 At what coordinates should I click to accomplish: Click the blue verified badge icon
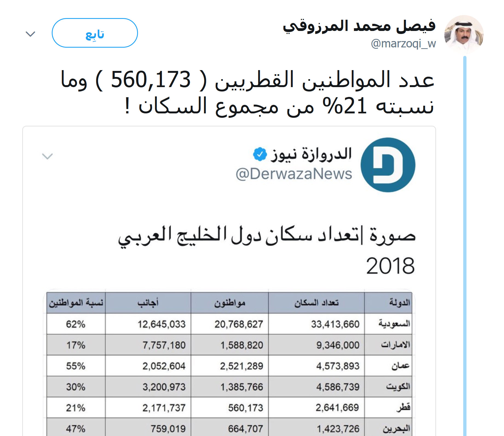[x=260, y=154]
